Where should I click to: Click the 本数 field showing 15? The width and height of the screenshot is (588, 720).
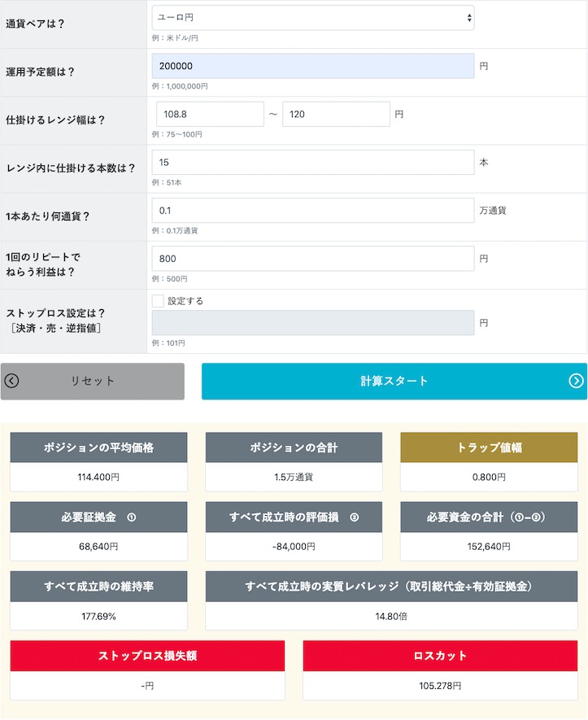312,163
